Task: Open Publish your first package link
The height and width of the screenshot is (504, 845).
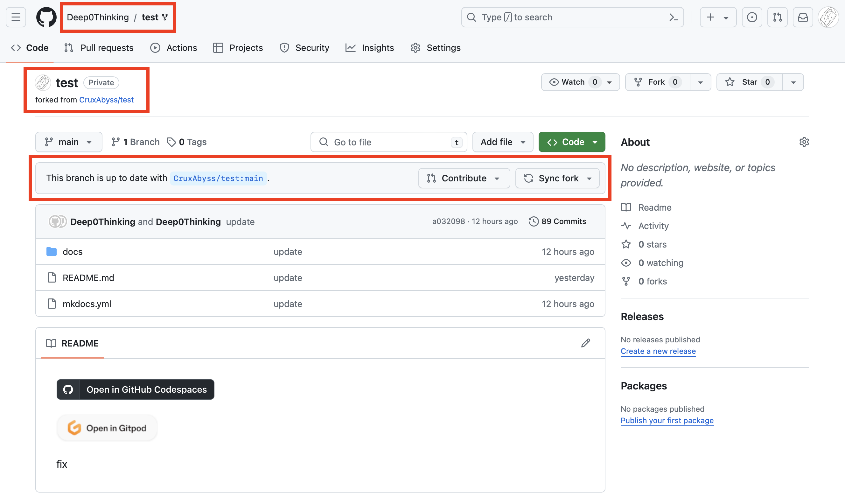Action: tap(667, 420)
